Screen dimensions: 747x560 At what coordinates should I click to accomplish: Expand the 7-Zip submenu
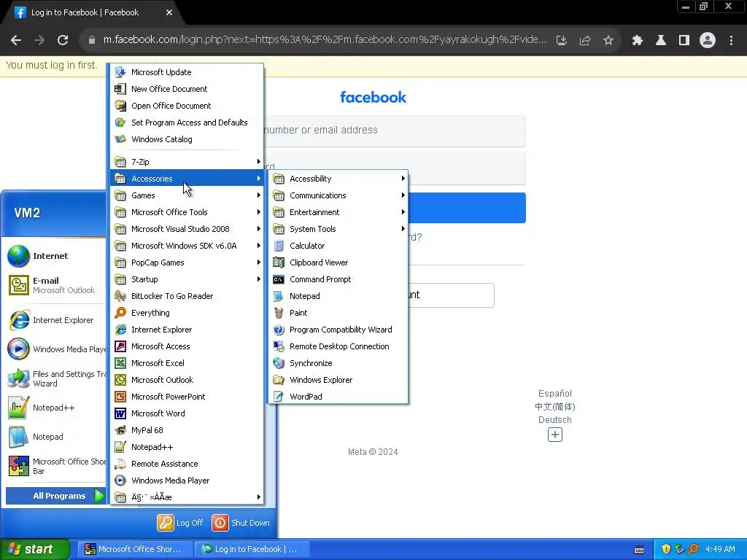187,162
